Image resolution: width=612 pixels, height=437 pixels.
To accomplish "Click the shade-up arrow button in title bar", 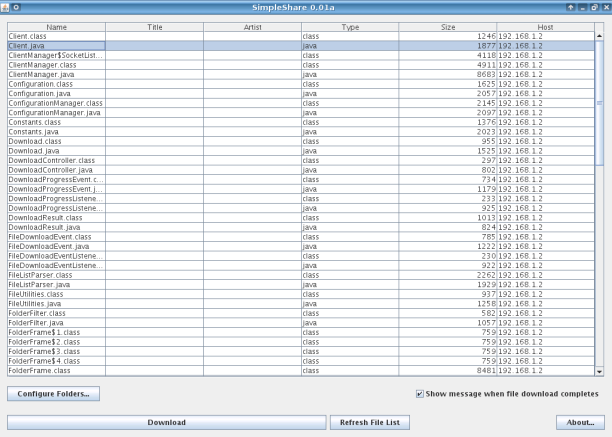I will click(x=571, y=7).
